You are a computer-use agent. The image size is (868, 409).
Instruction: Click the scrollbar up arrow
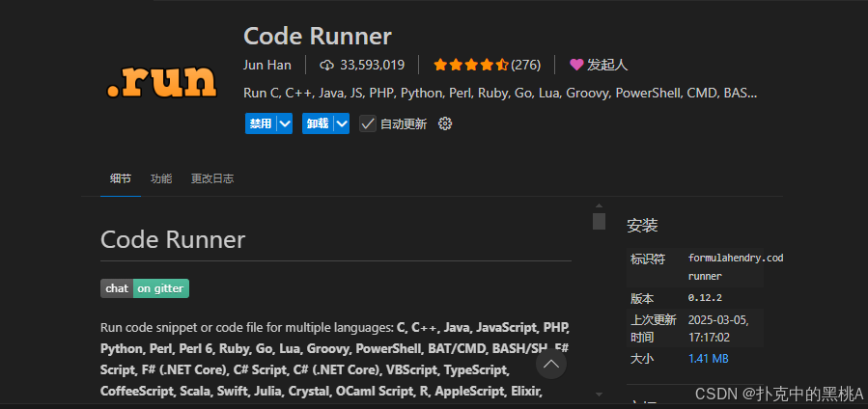coord(599,205)
